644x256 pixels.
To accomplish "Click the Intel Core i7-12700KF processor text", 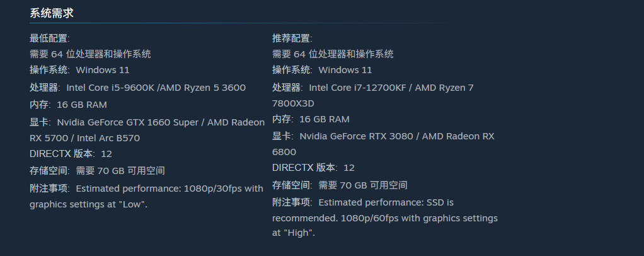I will 357,88.
